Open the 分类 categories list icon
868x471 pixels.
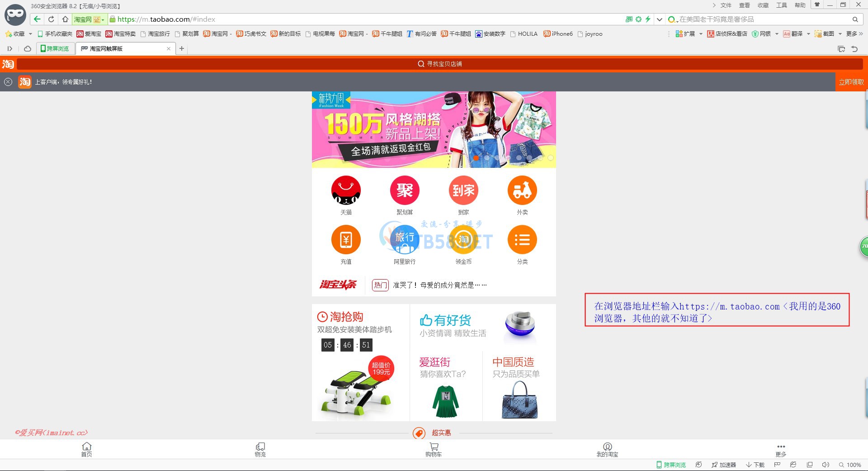coord(522,240)
